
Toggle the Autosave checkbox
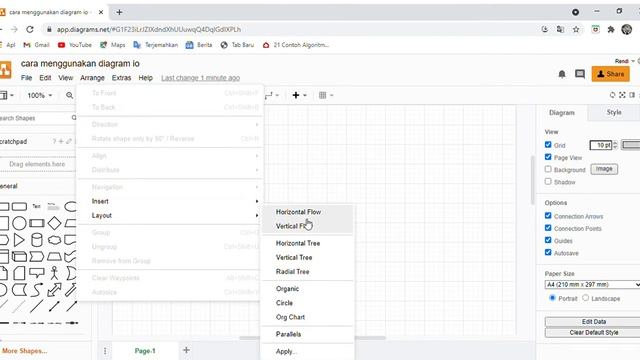(548, 252)
